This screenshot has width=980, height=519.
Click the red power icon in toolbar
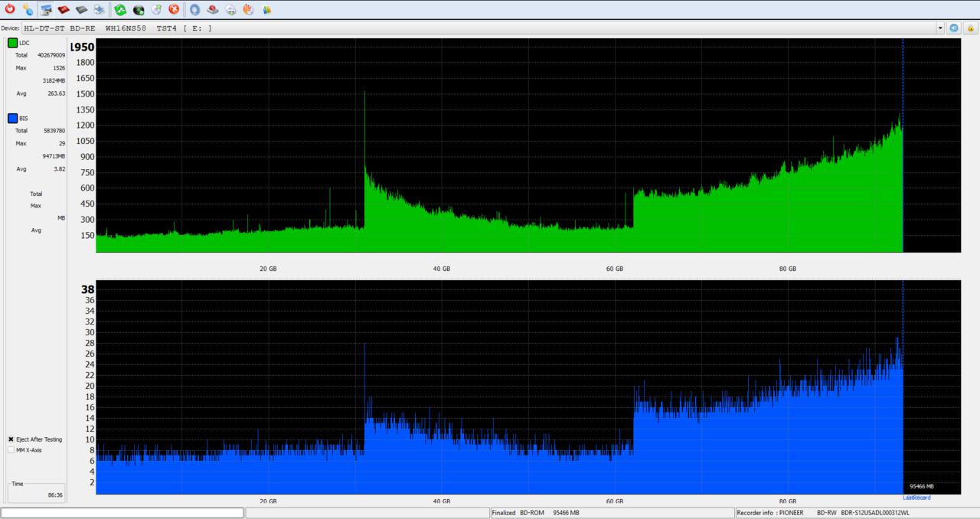10,9
